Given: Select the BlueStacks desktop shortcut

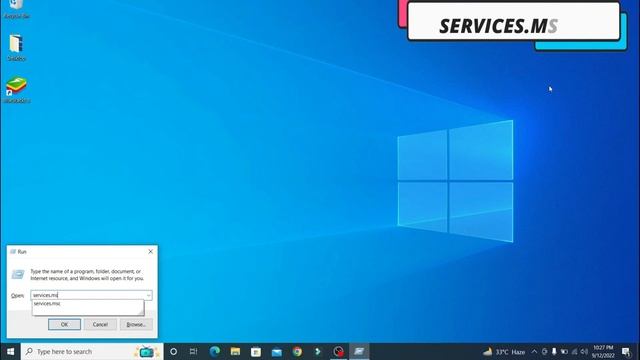Looking at the screenshot, I should tap(16, 90).
